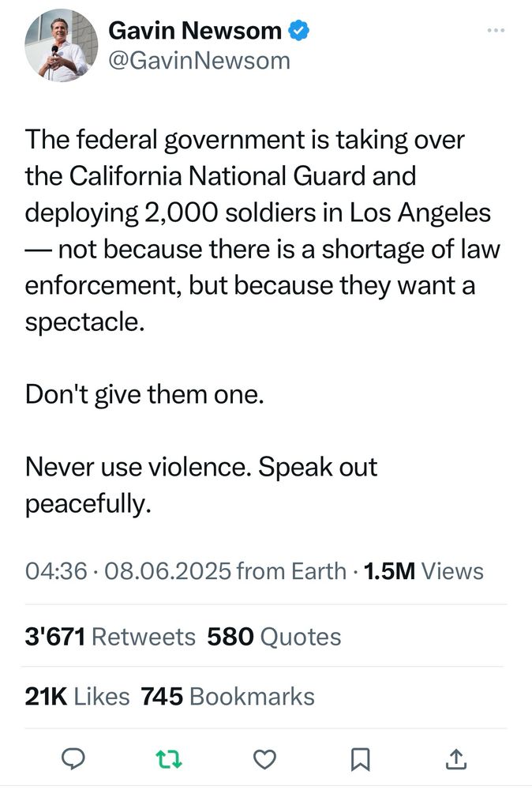Click the 'from Earth' location label
Viewport: 532px width, 790px height.
[x=291, y=571]
